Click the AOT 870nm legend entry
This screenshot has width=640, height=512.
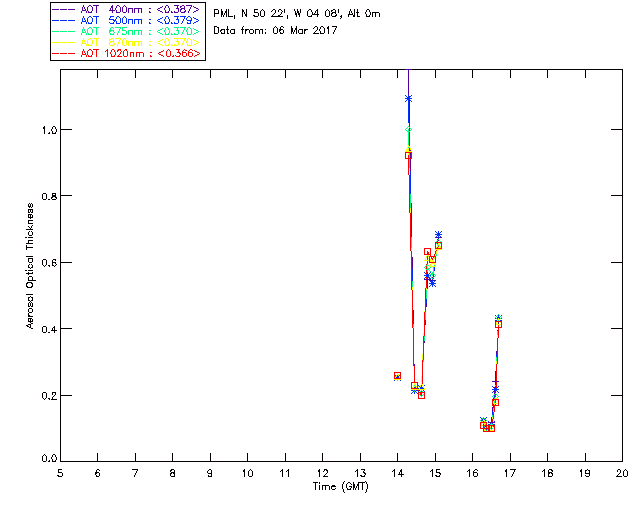(x=126, y=42)
